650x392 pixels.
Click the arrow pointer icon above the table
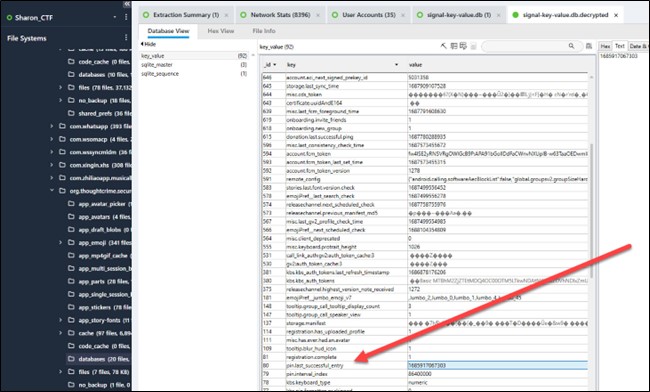(444, 46)
